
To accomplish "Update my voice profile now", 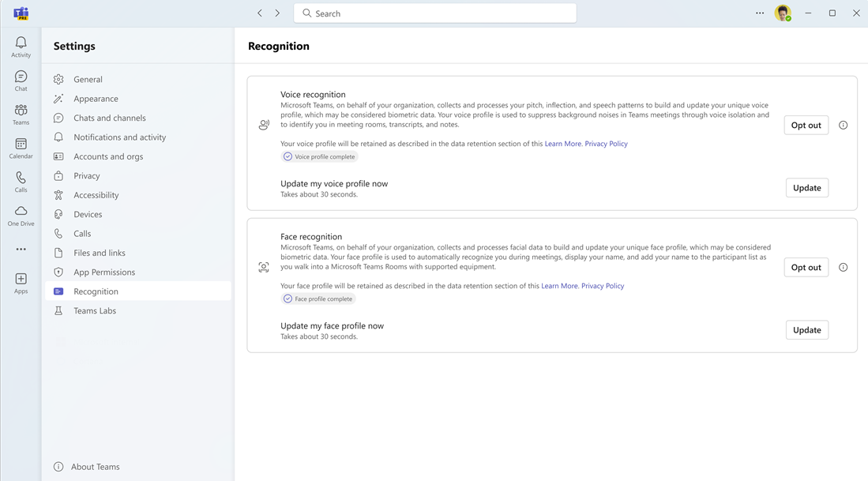I will coord(807,188).
